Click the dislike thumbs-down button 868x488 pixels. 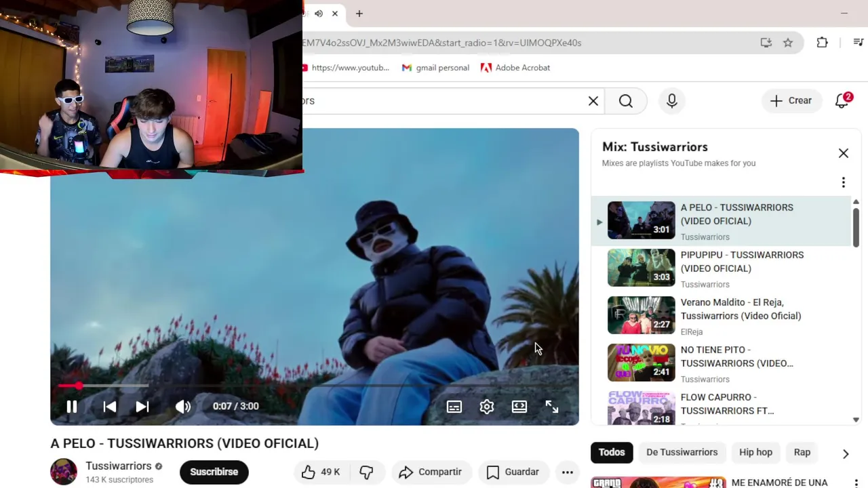[x=366, y=472]
